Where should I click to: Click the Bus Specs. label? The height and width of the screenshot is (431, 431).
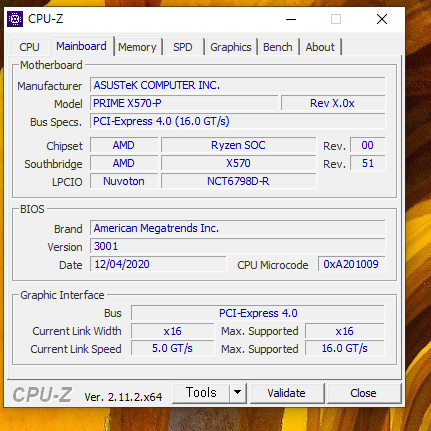click(x=56, y=122)
